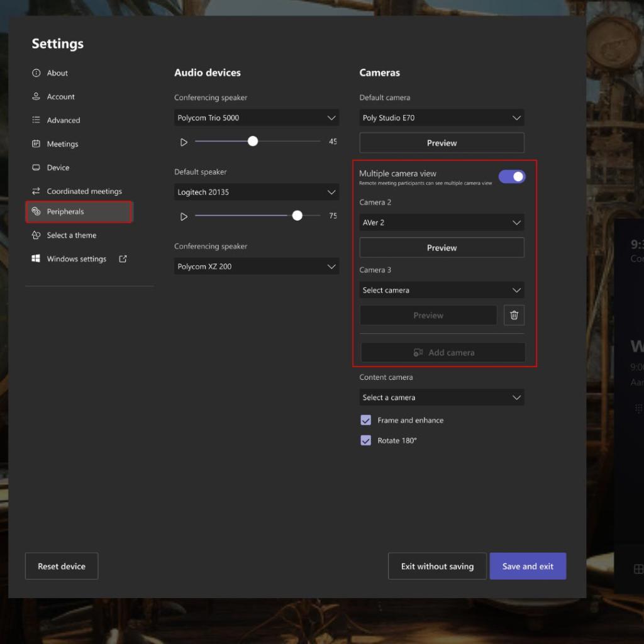The width and height of the screenshot is (644, 644).
Task: Adjust the Default speaker volume slider
Action: (x=297, y=215)
